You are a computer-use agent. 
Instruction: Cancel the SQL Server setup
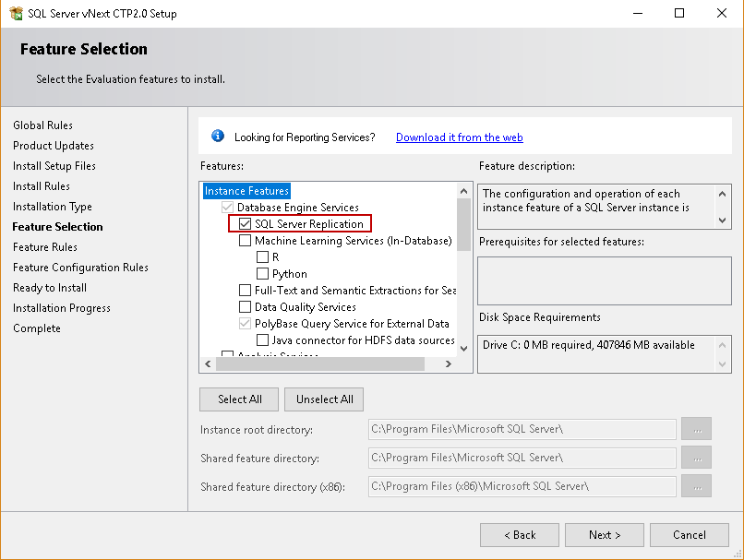tap(690, 535)
